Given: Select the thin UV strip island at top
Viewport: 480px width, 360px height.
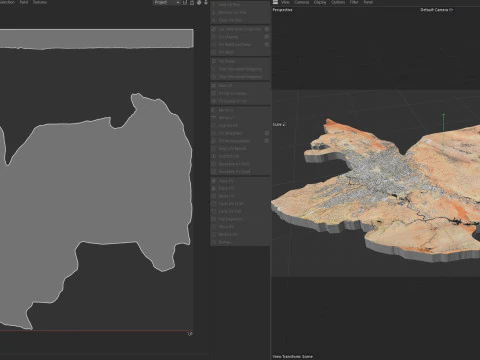Looking at the screenshot, I should [96, 39].
